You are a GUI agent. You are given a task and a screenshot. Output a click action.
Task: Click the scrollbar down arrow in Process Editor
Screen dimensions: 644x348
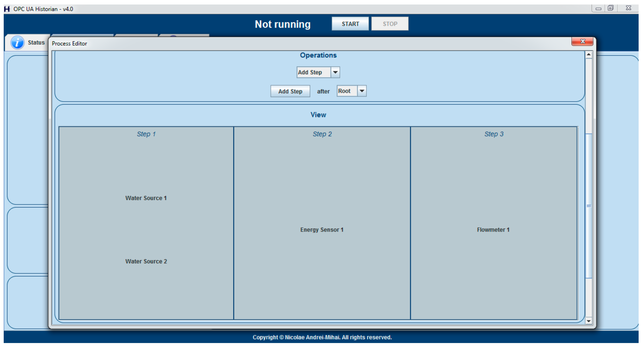(x=588, y=321)
